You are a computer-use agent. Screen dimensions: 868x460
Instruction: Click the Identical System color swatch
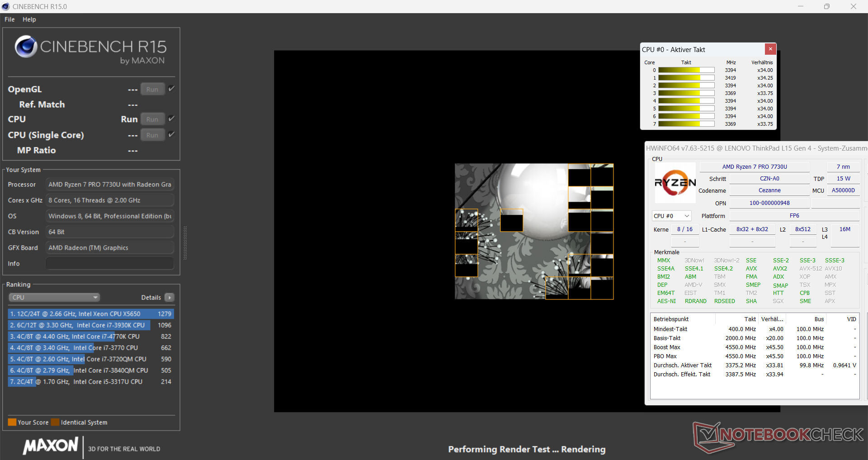click(x=55, y=422)
